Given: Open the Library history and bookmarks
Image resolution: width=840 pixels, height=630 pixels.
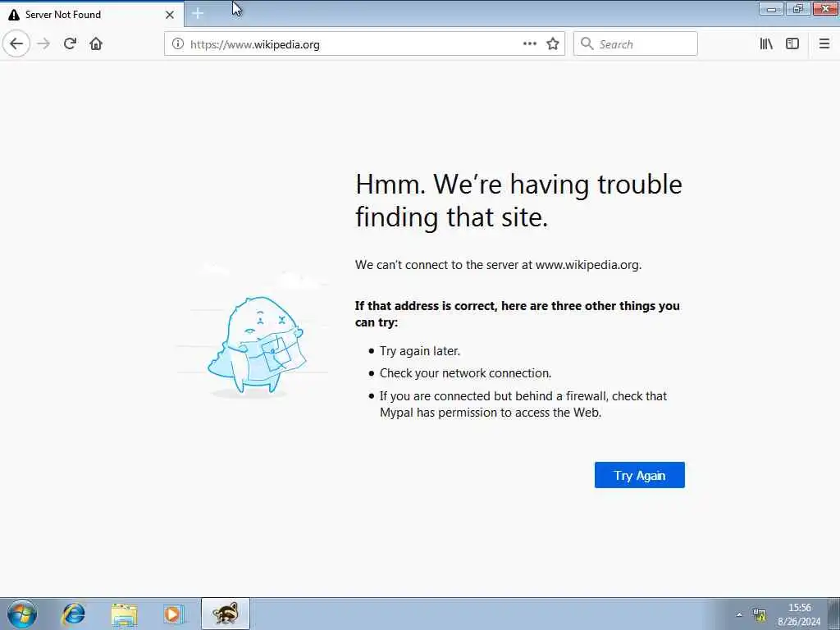Looking at the screenshot, I should tap(766, 44).
